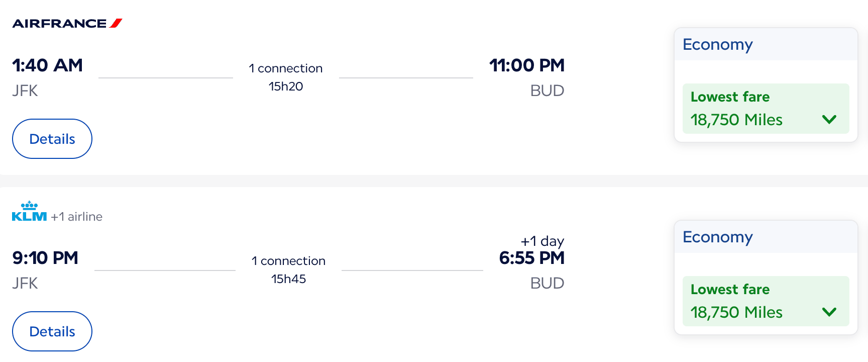Click Lowest fare label on KLM card
868x362 pixels.
730,289
